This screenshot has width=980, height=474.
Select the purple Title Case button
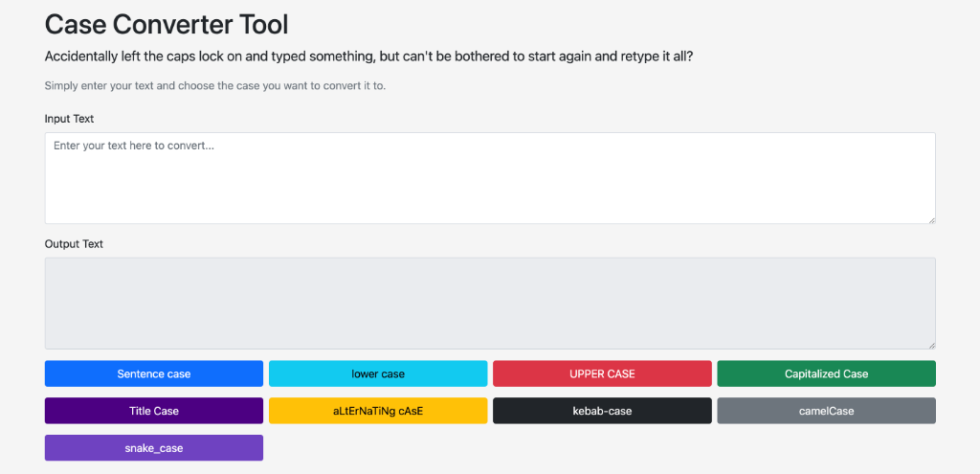click(x=153, y=411)
